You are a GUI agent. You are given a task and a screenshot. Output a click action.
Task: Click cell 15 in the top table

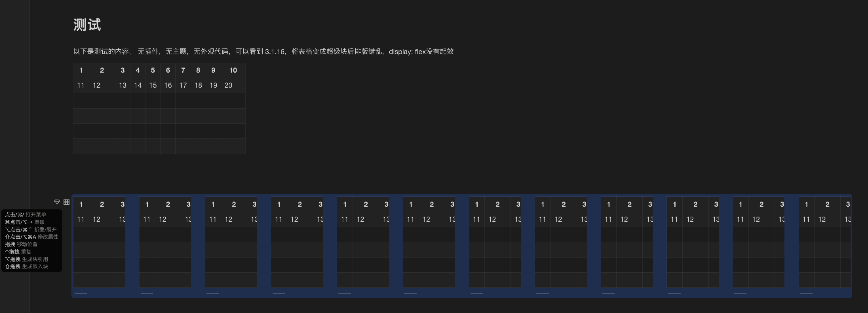pos(153,85)
